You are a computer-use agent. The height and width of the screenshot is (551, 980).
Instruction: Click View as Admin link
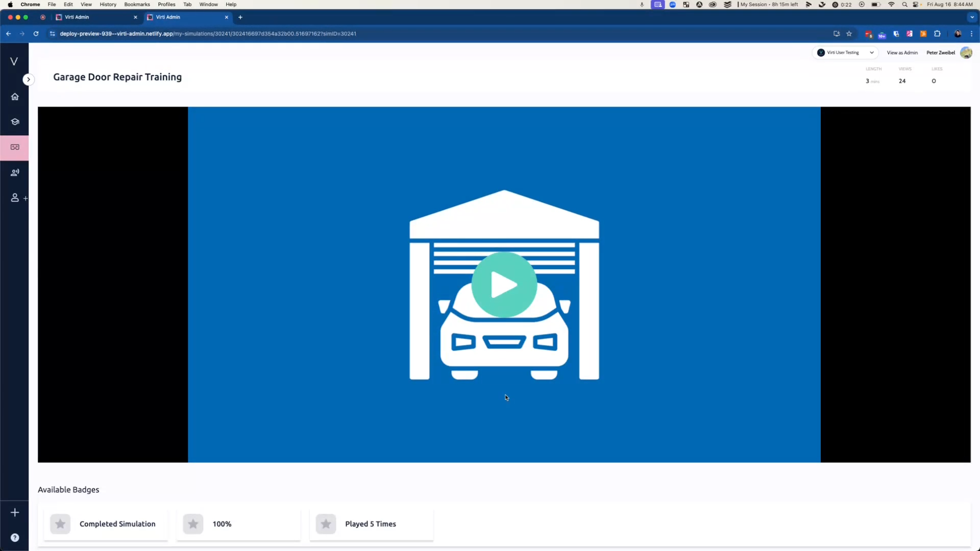902,53
